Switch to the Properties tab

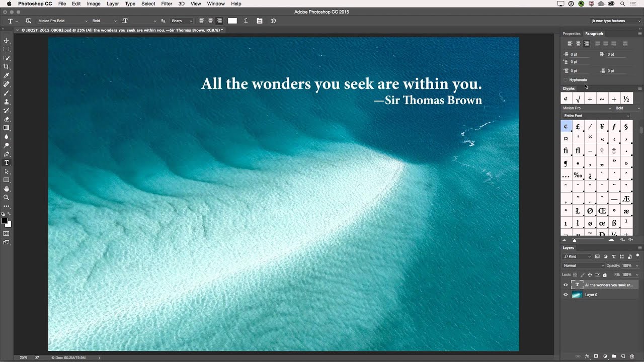(x=571, y=34)
